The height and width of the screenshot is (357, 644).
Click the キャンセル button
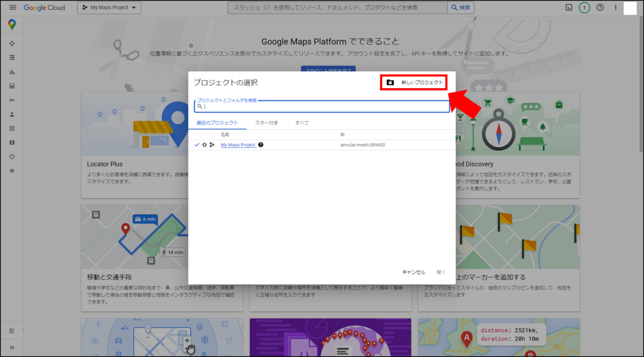(x=413, y=272)
